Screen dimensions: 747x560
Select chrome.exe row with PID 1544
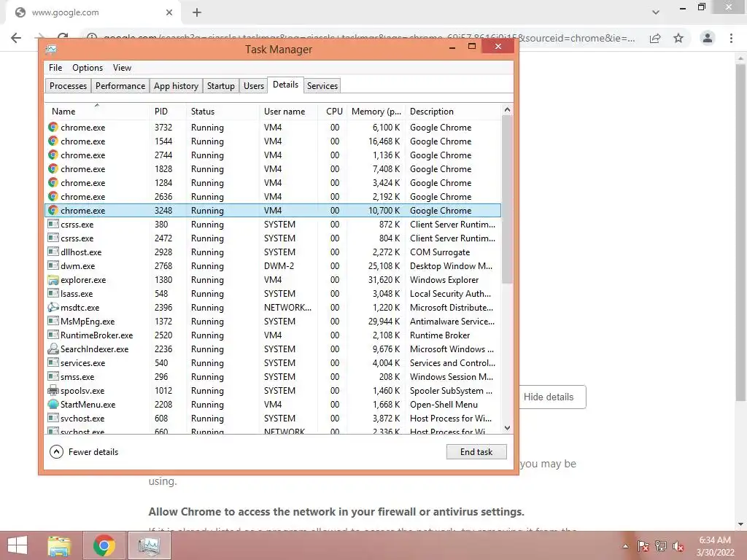tap(273, 141)
